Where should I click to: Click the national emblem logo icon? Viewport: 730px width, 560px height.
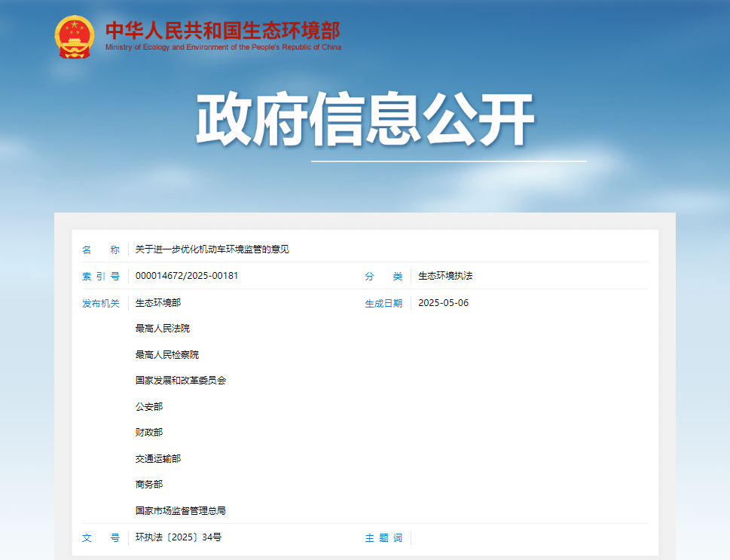coord(75,37)
